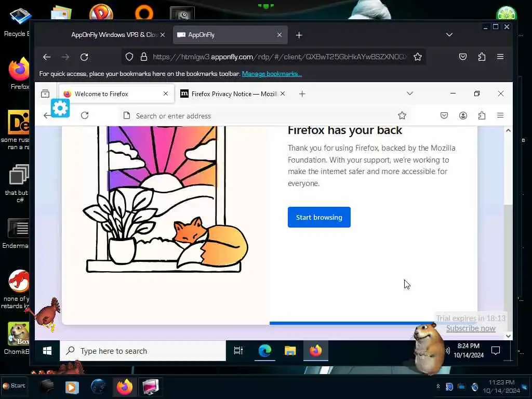The width and height of the screenshot is (532, 399).
Task: Select Firefox on the host taskbar
Action: [125, 387]
